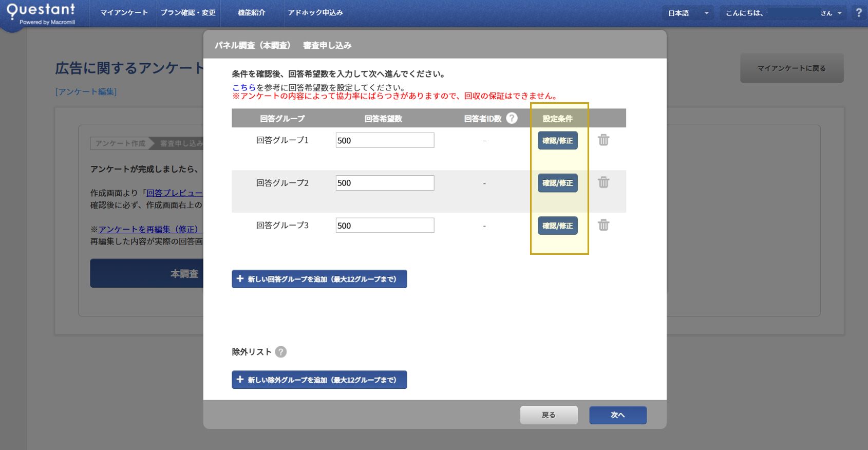Open アドホック申込み menu
Screen dimensions: 868x450
tap(315, 13)
